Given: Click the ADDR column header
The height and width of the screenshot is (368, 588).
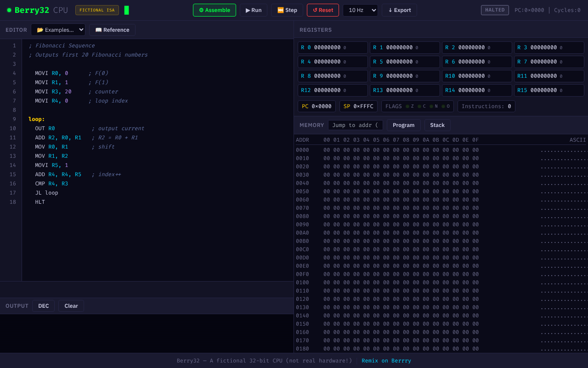Looking at the screenshot, I should click(302, 140).
